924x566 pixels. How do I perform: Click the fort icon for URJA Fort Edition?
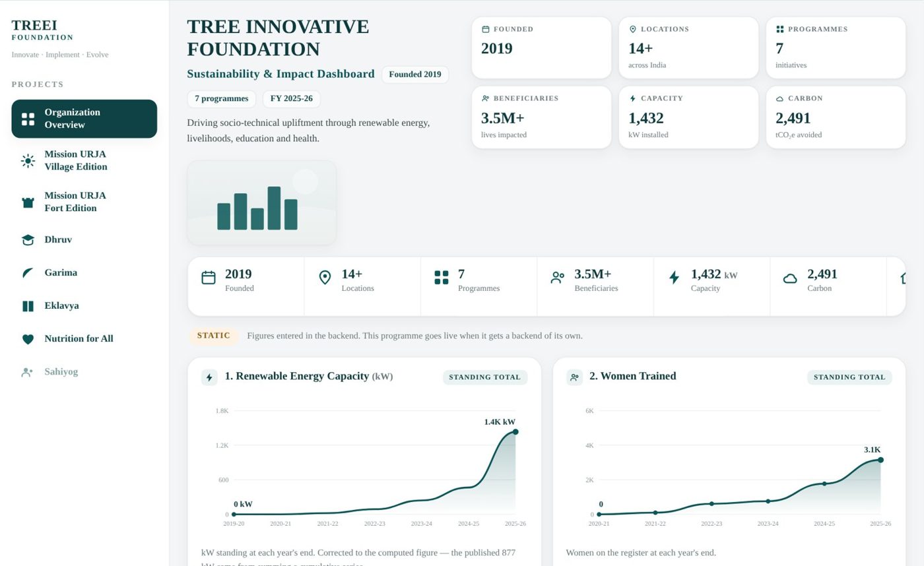[x=28, y=203]
